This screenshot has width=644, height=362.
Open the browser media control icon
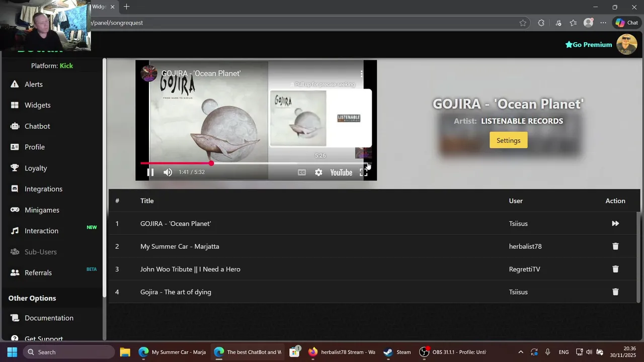[x=558, y=23]
